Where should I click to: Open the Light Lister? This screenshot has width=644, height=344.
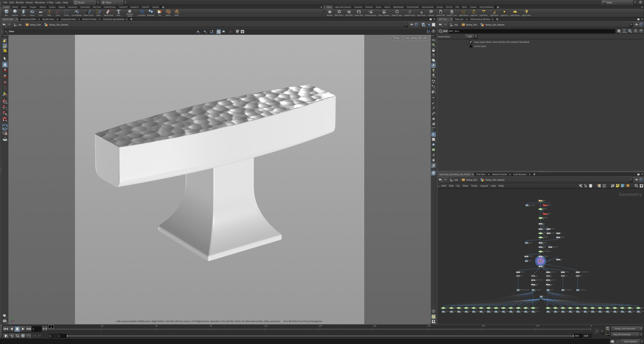526,13
